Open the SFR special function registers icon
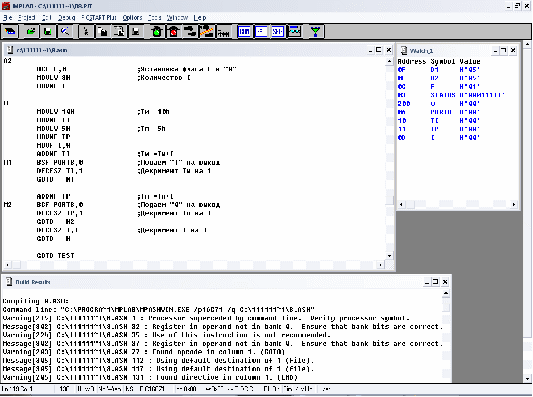The width and height of the screenshot is (533, 397). click(x=278, y=32)
